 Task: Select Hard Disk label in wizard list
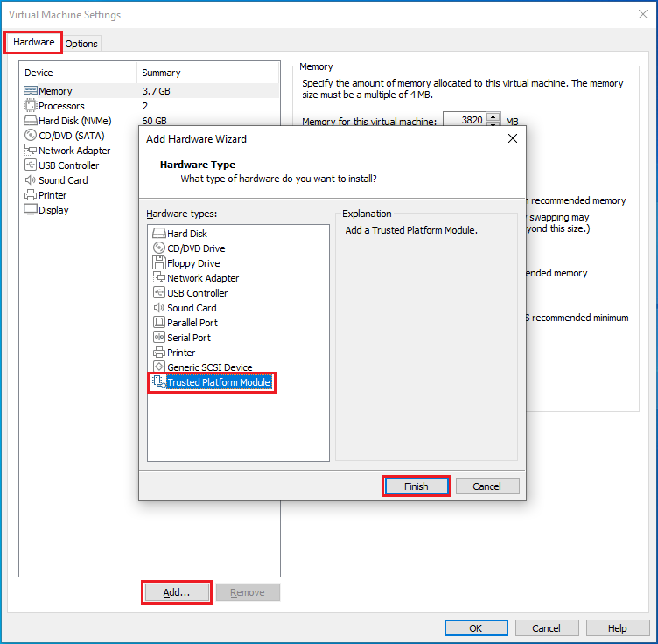tap(187, 234)
